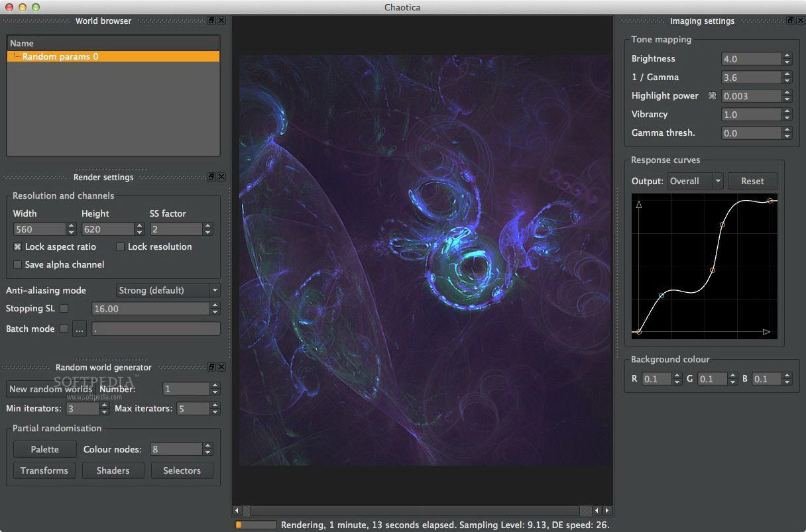The height and width of the screenshot is (532, 806).
Task: Decrease 1 / Gamma with its down arrow
Action: (x=787, y=81)
